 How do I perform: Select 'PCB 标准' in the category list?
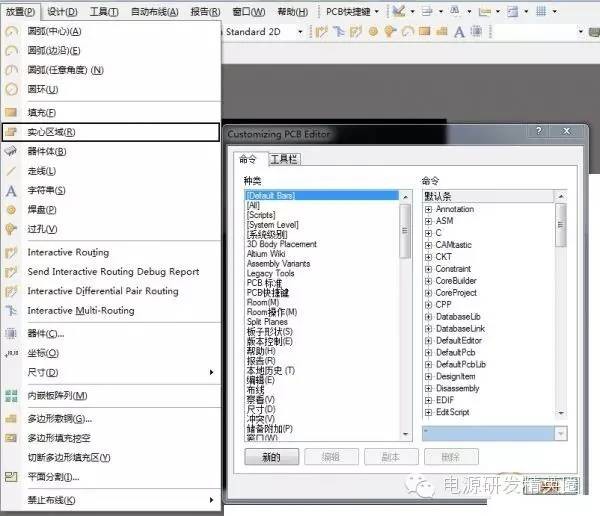point(264,282)
